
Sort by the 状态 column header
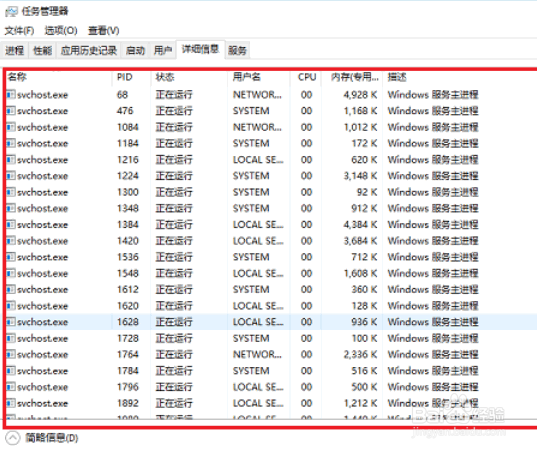(x=190, y=77)
